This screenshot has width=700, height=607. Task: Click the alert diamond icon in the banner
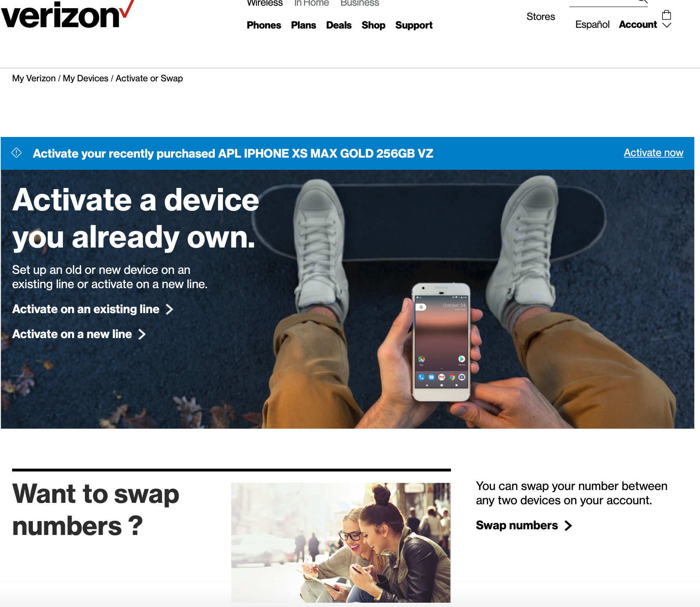(17, 153)
